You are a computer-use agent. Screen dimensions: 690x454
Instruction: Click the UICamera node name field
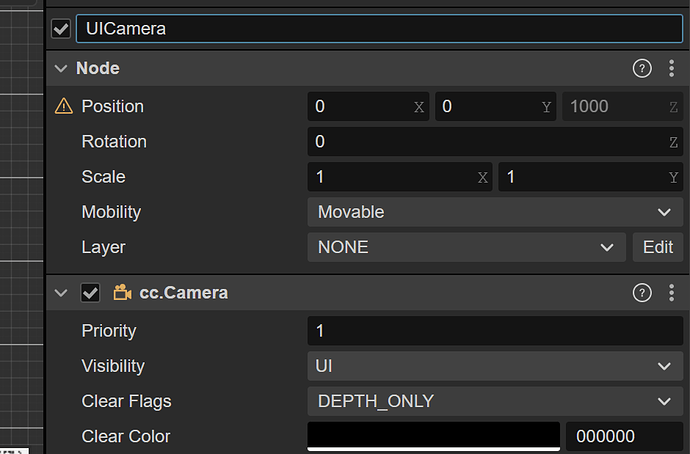[x=379, y=29]
